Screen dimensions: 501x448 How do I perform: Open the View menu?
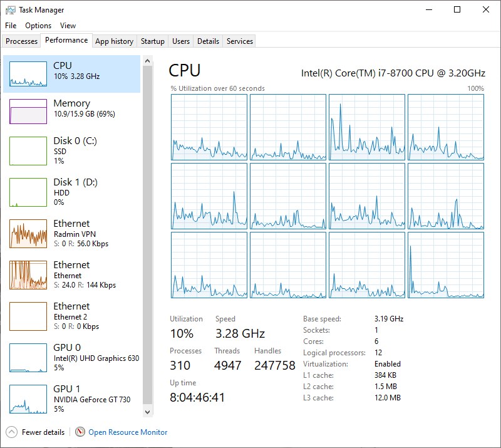68,26
